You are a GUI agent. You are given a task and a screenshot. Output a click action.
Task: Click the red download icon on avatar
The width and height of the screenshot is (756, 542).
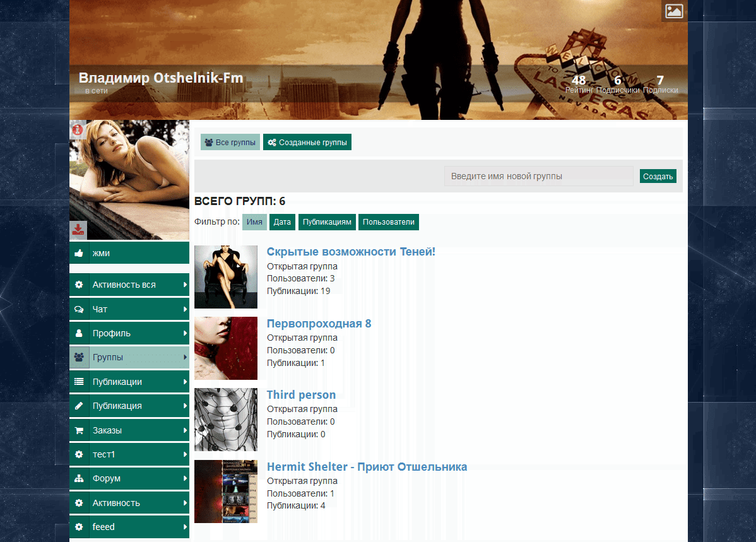[78, 230]
